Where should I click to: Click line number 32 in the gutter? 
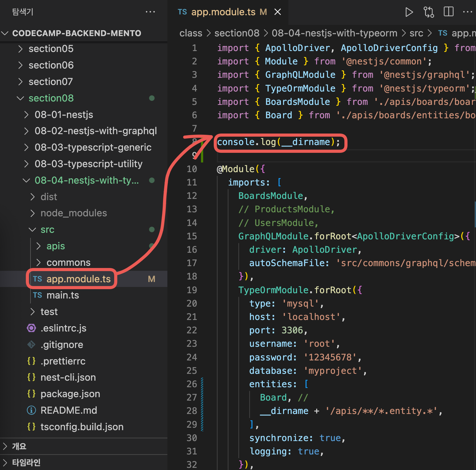coord(192,465)
